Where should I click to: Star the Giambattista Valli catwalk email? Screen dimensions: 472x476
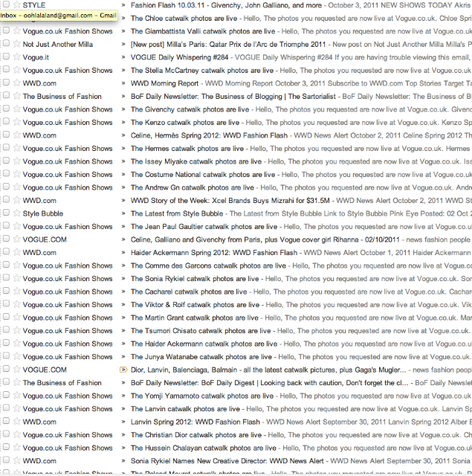17,30
